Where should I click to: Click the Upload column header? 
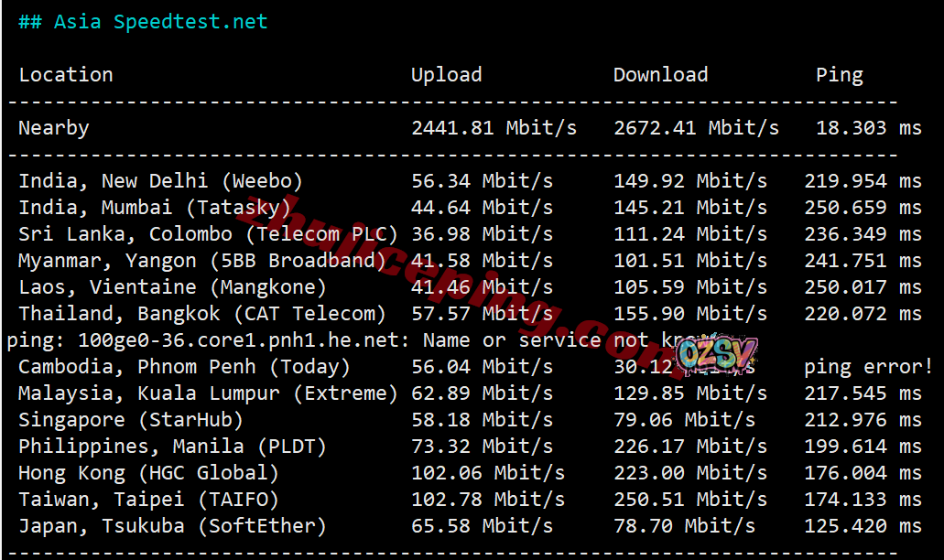click(x=446, y=75)
